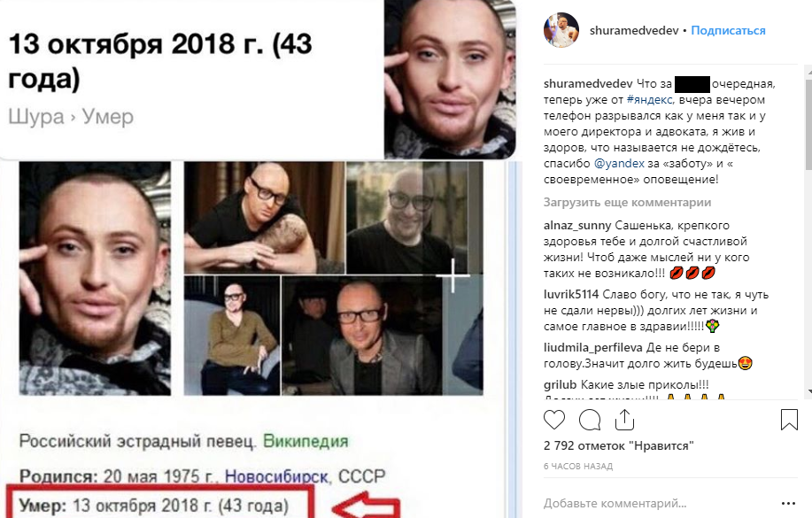The width and height of the screenshot is (812, 518).
Task: Visit liudmila_perfileva commenter profile
Action: pos(593,348)
